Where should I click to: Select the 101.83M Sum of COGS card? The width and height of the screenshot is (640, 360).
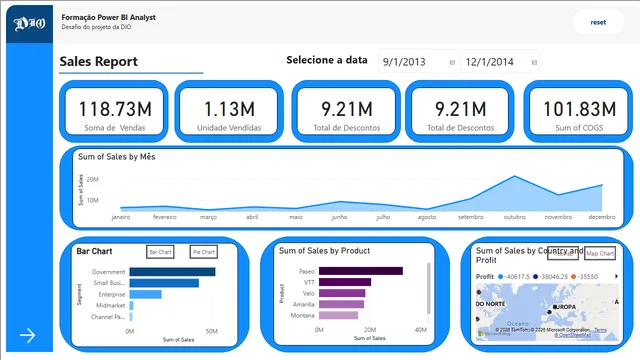click(x=579, y=111)
